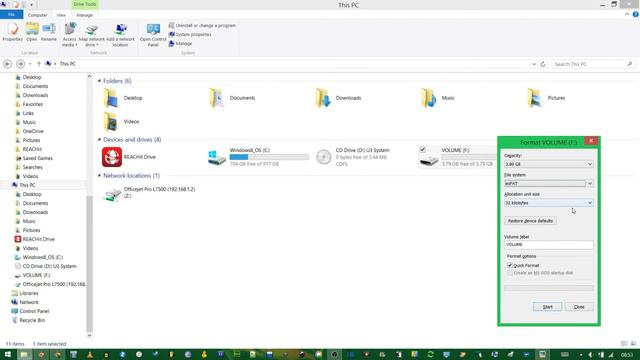Select Control Panel in navigation pane

point(34,311)
